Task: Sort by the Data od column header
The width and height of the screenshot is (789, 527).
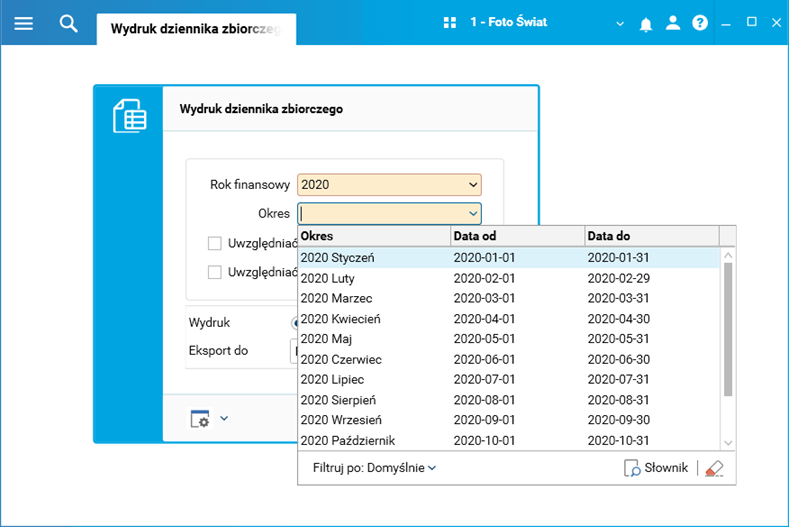Action: pyautogui.click(x=517, y=236)
